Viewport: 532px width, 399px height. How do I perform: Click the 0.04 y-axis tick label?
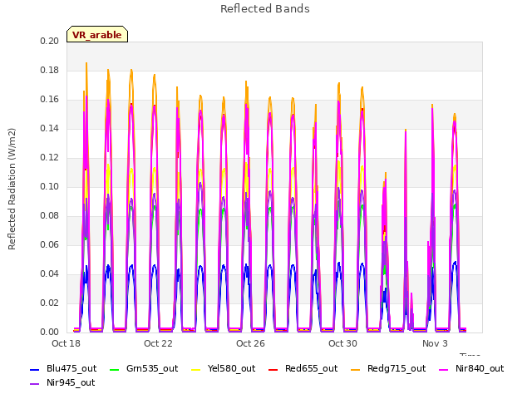(50, 273)
